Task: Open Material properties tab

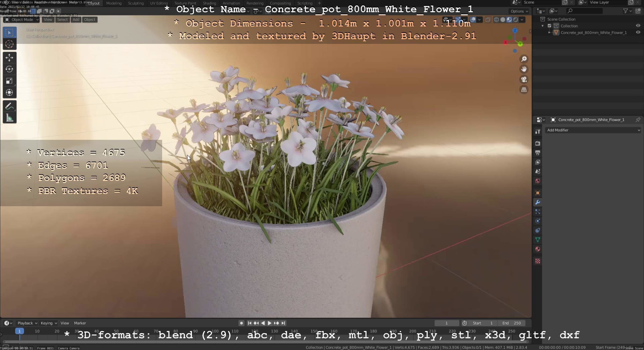Action: coord(538,249)
